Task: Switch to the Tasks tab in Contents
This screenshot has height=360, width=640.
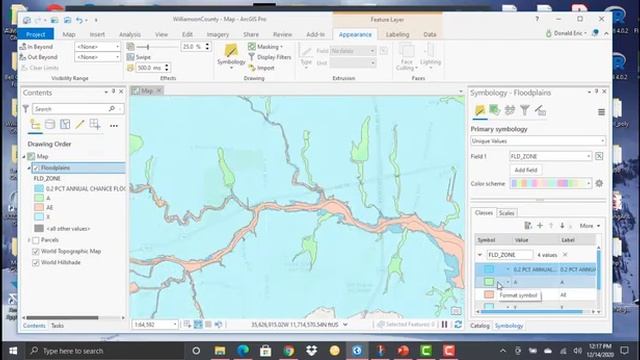Action: tap(57, 326)
